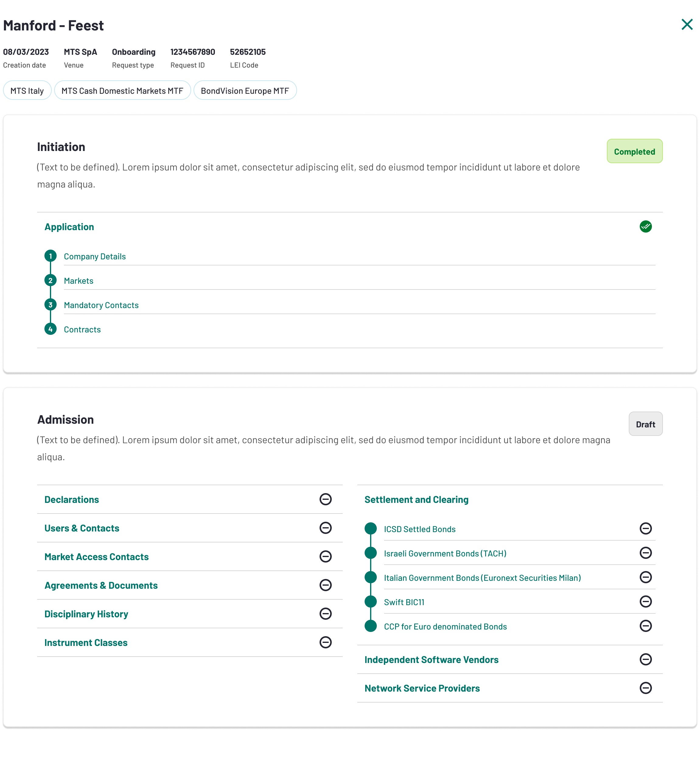Open the Contracts step
Image resolution: width=700 pixels, height=761 pixels.
82,329
